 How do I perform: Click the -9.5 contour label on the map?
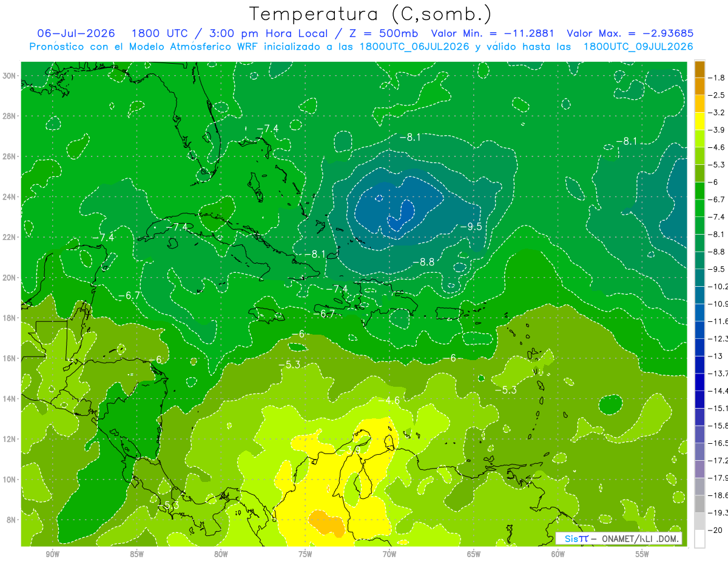tap(470, 227)
